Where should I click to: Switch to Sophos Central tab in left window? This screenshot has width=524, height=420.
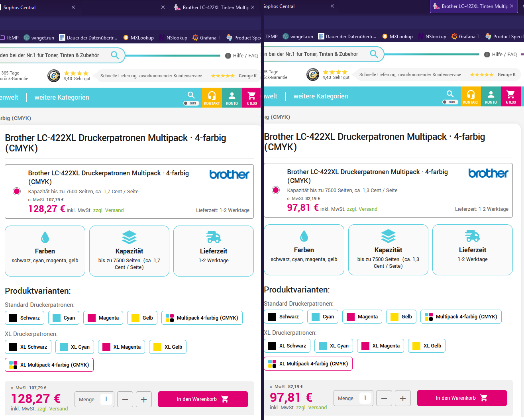38,8
